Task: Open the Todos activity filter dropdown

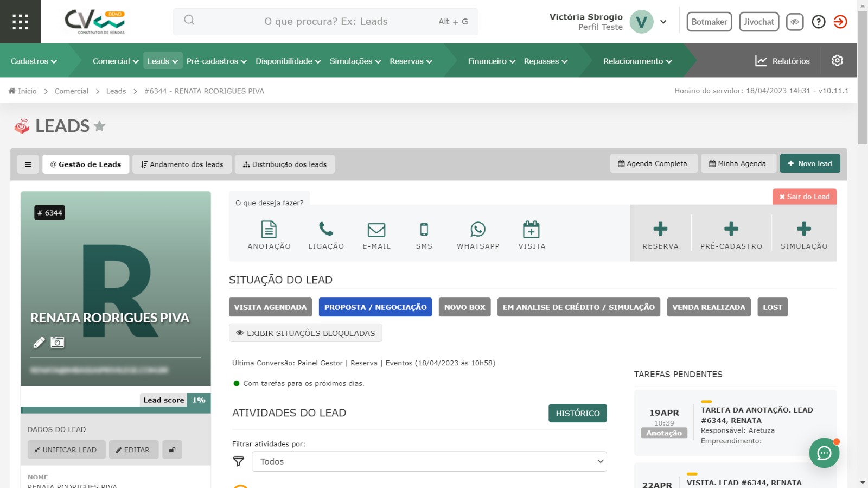Action: (429, 461)
